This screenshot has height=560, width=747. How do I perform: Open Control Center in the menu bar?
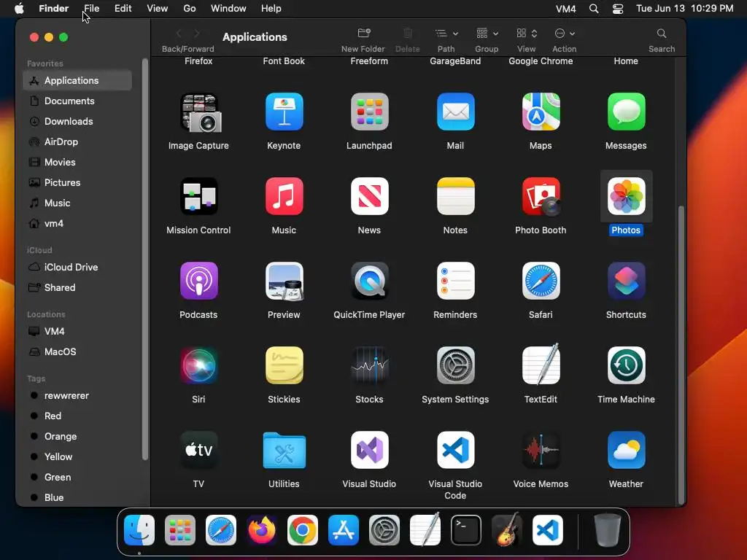pos(617,9)
